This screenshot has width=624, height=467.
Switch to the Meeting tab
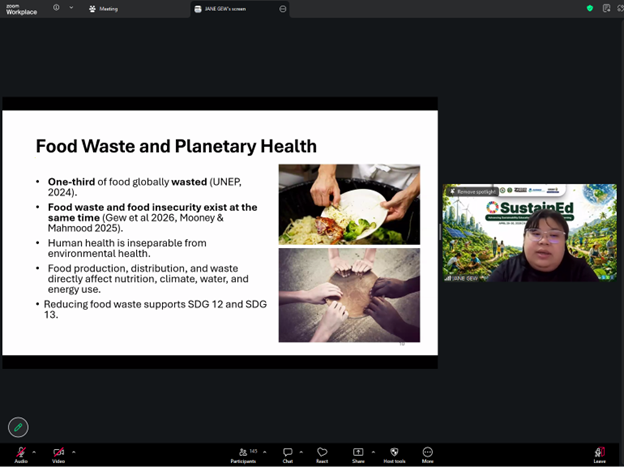(x=103, y=9)
